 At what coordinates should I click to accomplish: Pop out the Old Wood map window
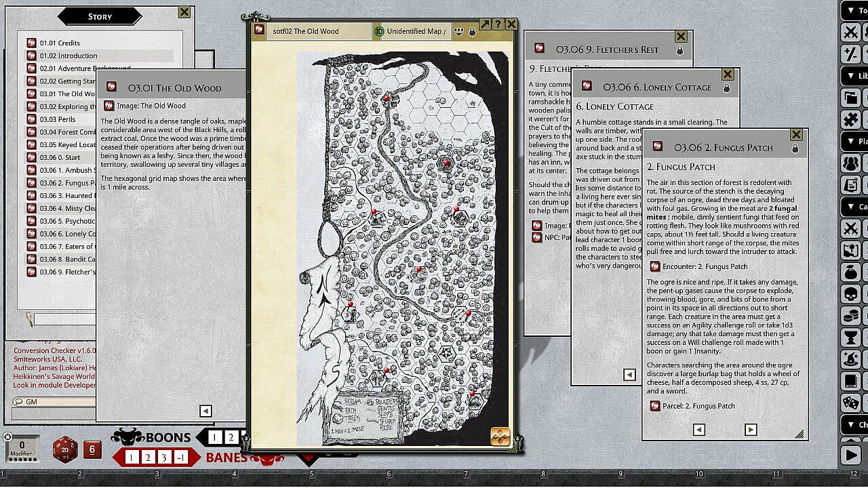pos(485,24)
